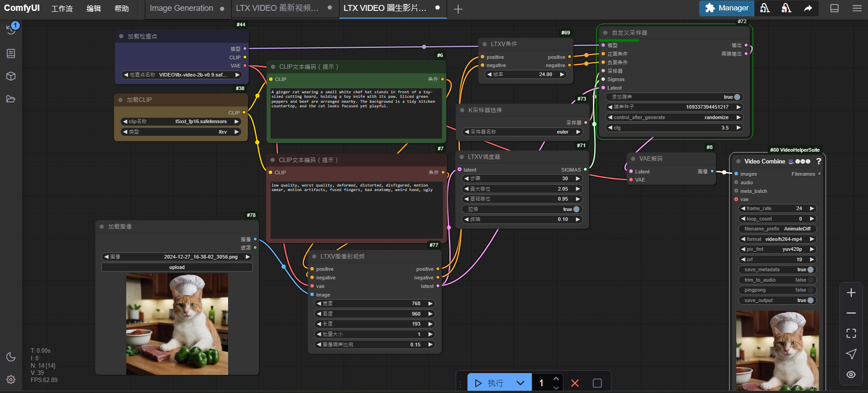Open 采样器名称 euler selector
868x393 pixels.
(522, 132)
